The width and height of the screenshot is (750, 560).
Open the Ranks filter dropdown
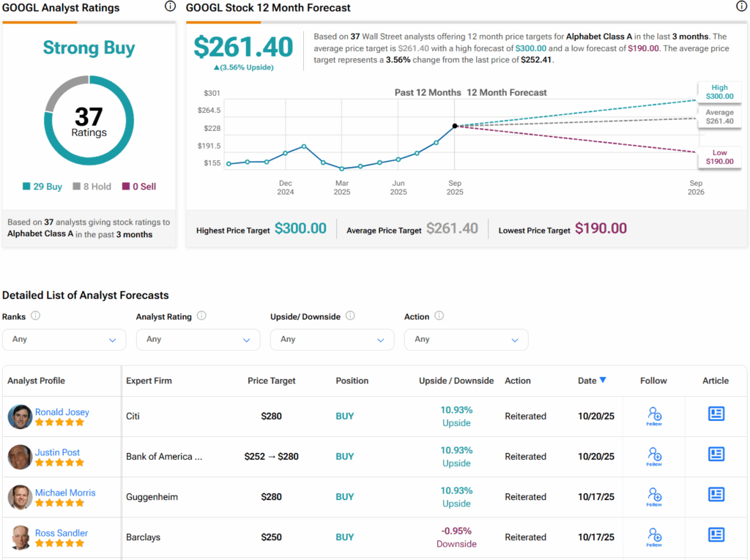tap(64, 340)
